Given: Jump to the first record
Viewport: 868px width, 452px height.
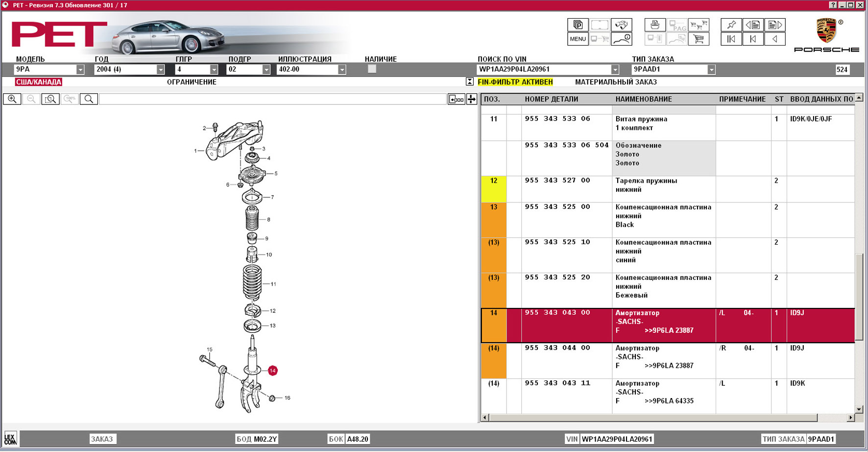Looking at the screenshot, I should click(x=731, y=39).
